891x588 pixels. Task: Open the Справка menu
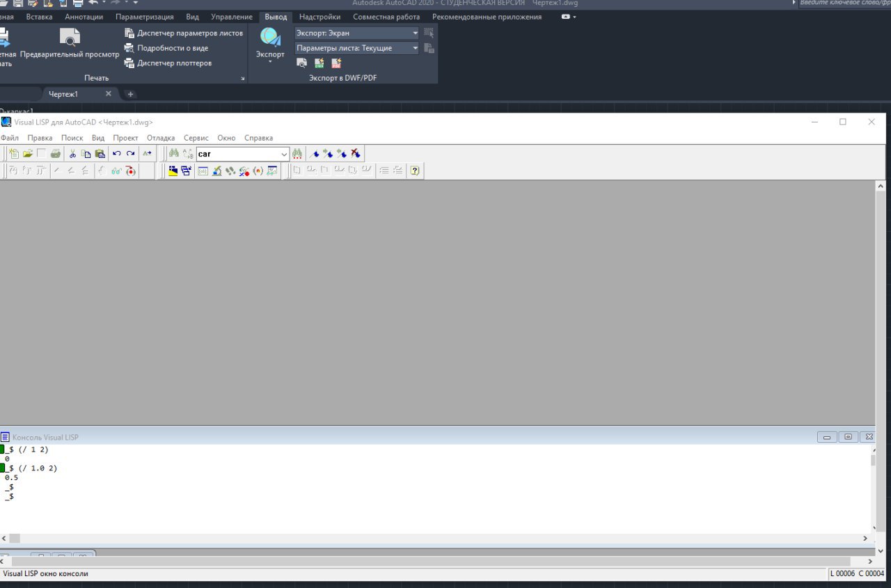(x=259, y=138)
